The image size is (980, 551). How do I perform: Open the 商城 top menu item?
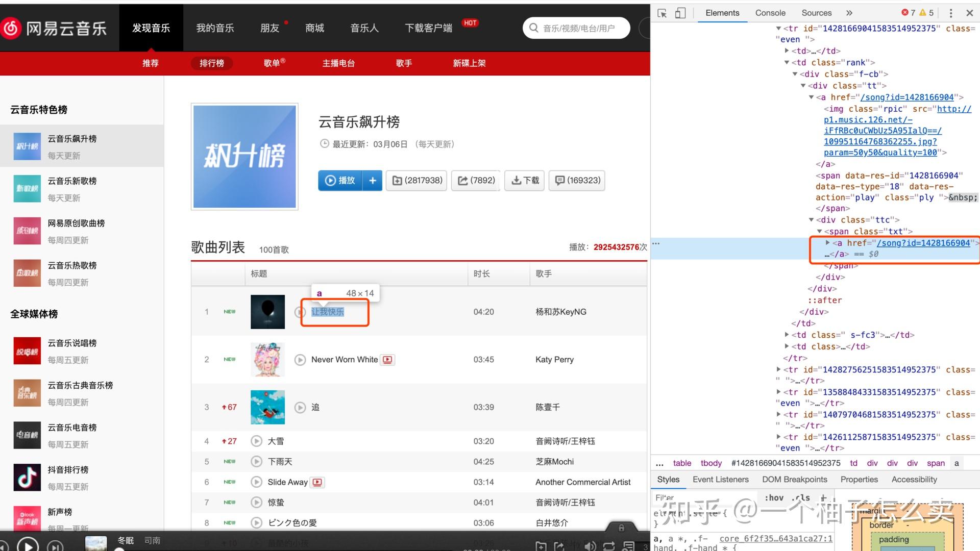point(314,28)
